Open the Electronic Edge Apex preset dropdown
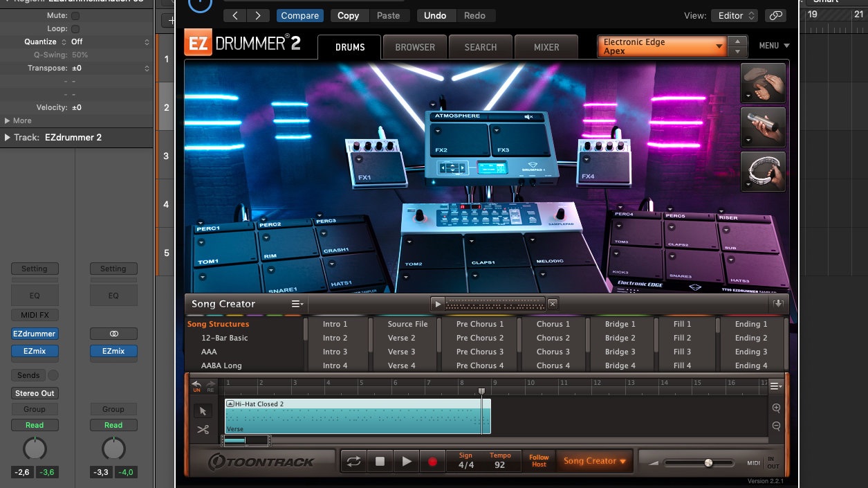The width and height of the screenshot is (868, 488). pyautogui.click(x=662, y=46)
